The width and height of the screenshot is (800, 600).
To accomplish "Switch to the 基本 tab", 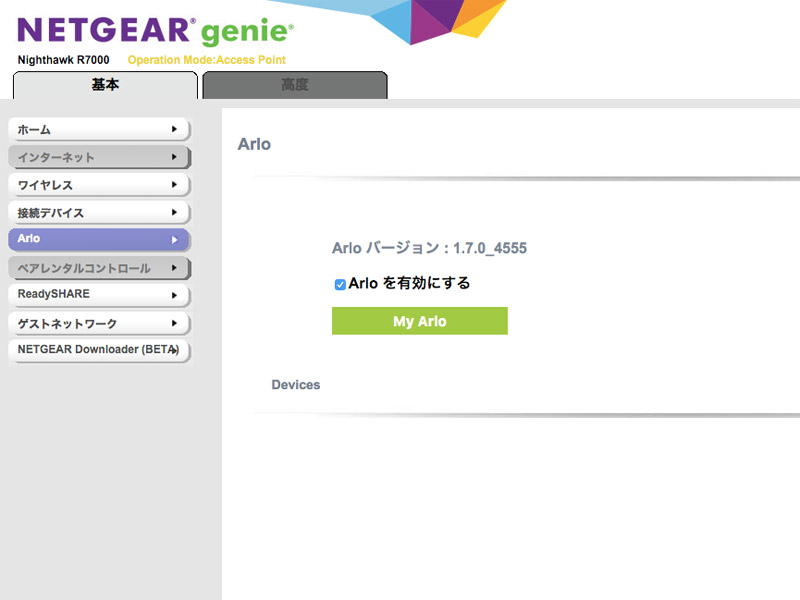I will coord(105,85).
